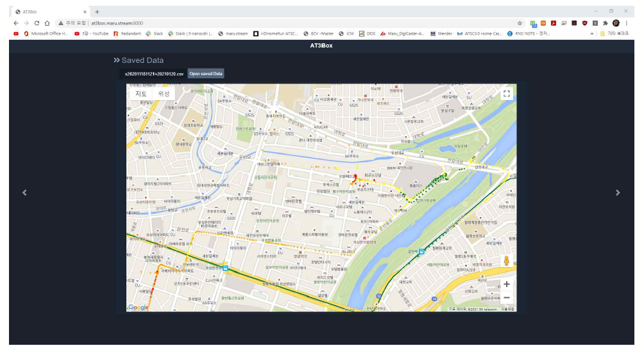Open the DOS bookmark
The image size is (644, 348).
tap(367, 34)
